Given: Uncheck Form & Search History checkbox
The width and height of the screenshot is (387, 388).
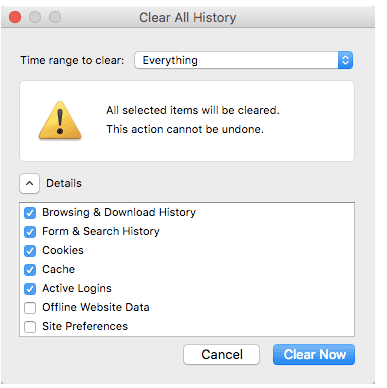Looking at the screenshot, I should click(x=30, y=232).
